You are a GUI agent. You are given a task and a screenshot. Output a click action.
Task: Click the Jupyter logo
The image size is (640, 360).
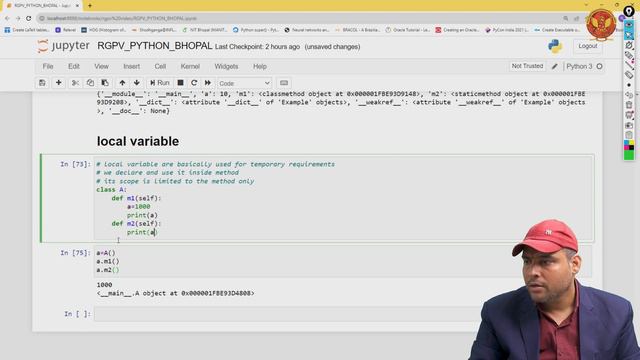pyautogui.click(x=63, y=46)
